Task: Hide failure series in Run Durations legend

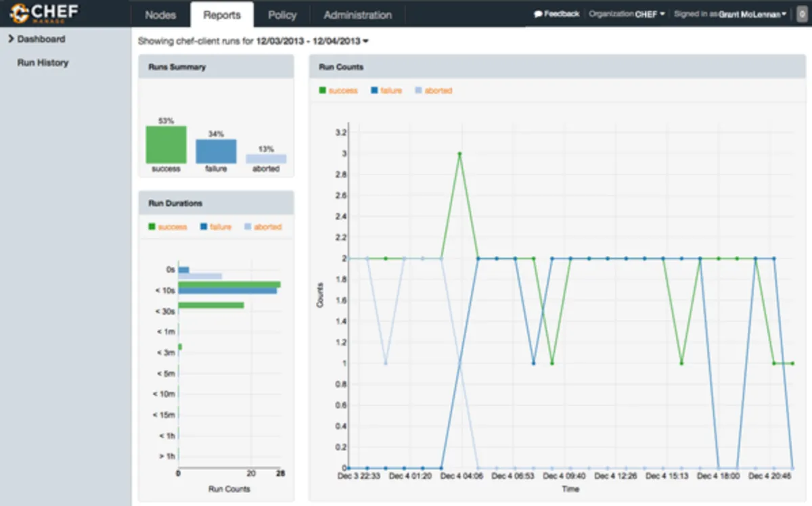Action: 216,227
